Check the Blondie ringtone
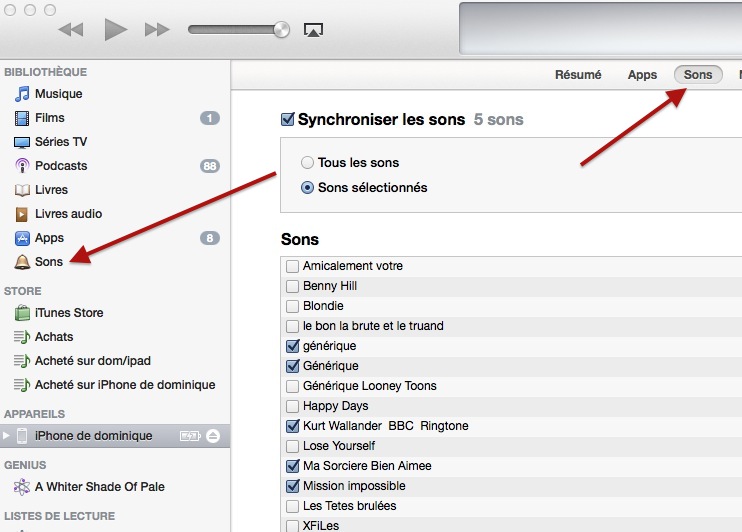 [x=292, y=306]
